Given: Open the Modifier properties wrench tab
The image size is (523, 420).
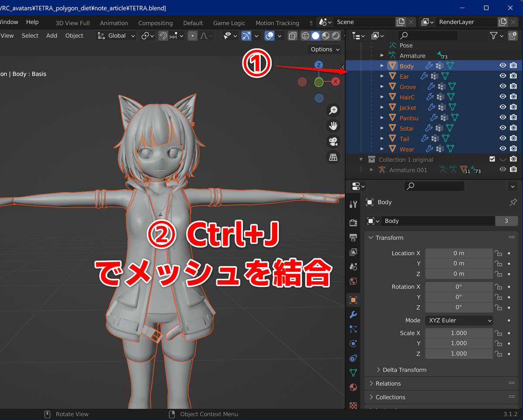Looking at the screenshot, I should [353, 315].
